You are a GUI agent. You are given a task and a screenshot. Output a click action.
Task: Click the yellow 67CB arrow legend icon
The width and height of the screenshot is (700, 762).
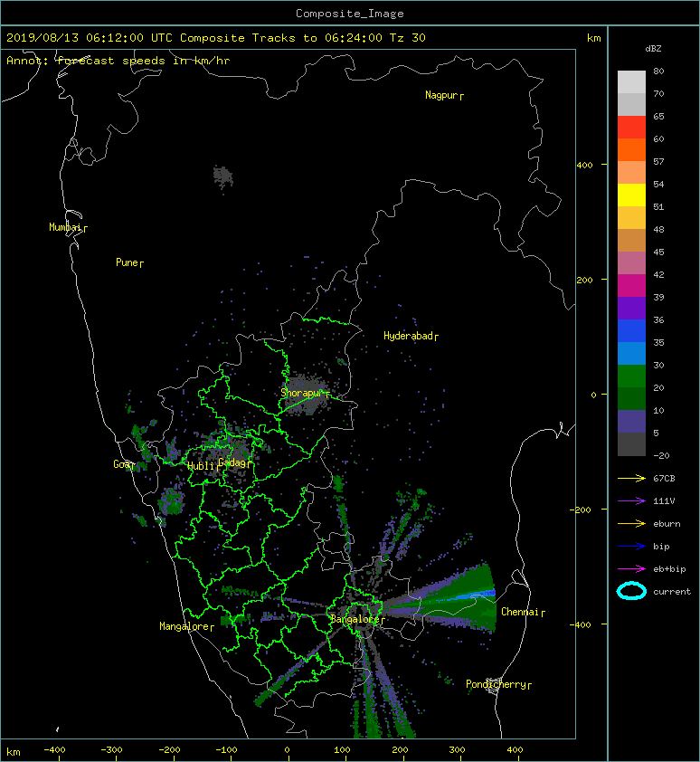[631, 479]
